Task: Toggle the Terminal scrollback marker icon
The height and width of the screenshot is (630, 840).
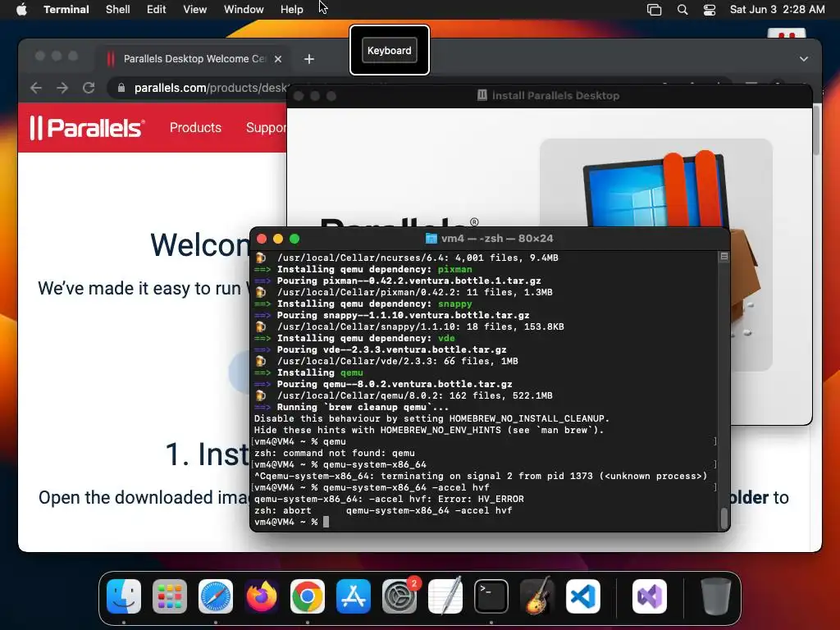Action: [724, 257]
